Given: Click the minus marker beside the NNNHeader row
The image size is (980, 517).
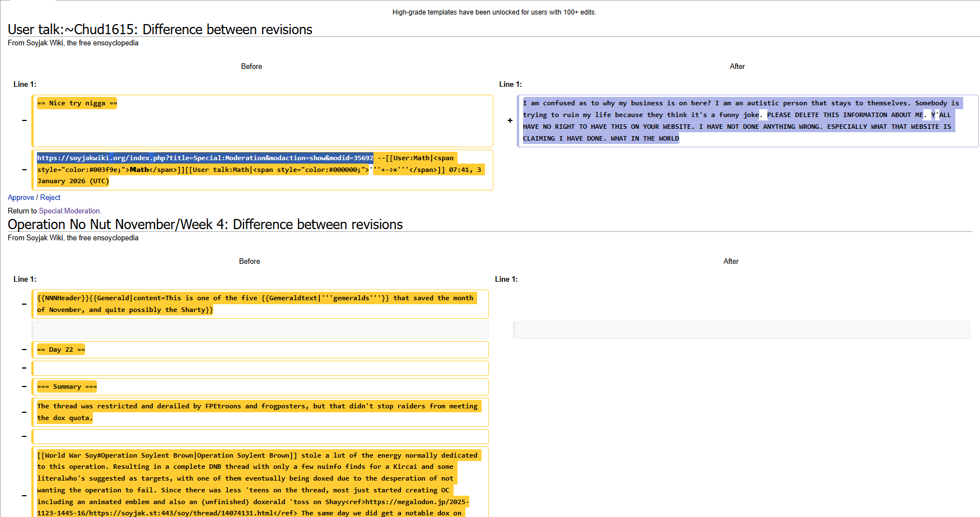Looking at the screenshot, I should click(24, 304).
